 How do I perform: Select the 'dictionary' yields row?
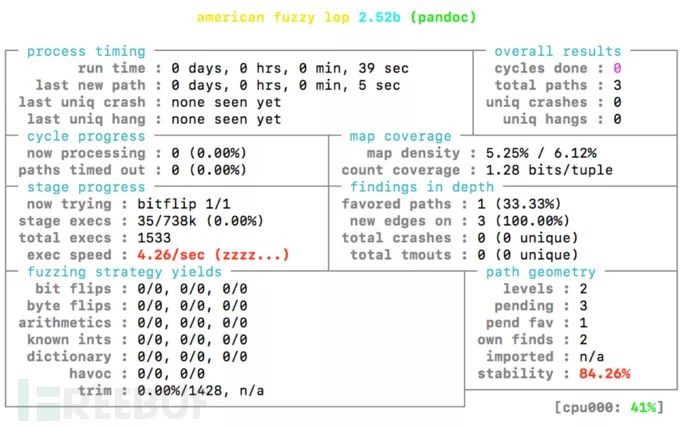(137, 357)
